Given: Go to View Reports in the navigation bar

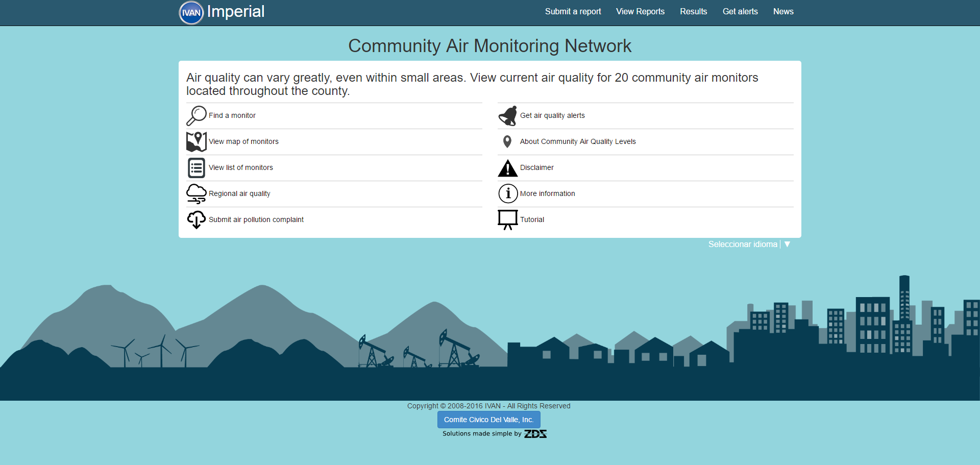Looking at the screenshot, I should pos(640,12).
